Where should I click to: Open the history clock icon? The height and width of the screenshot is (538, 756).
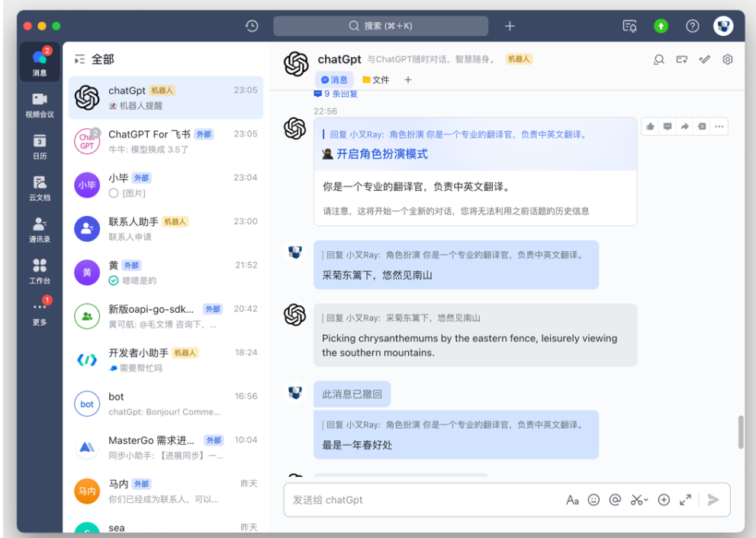[252, 26]
